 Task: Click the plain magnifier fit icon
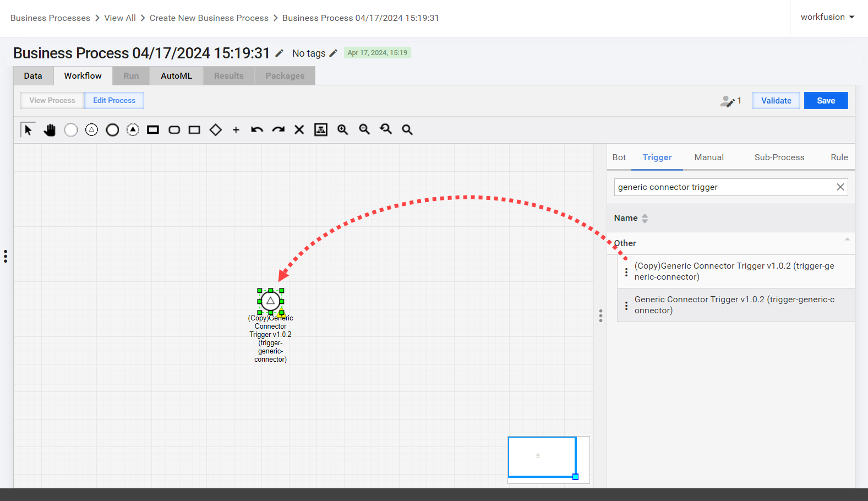(407, 129)
